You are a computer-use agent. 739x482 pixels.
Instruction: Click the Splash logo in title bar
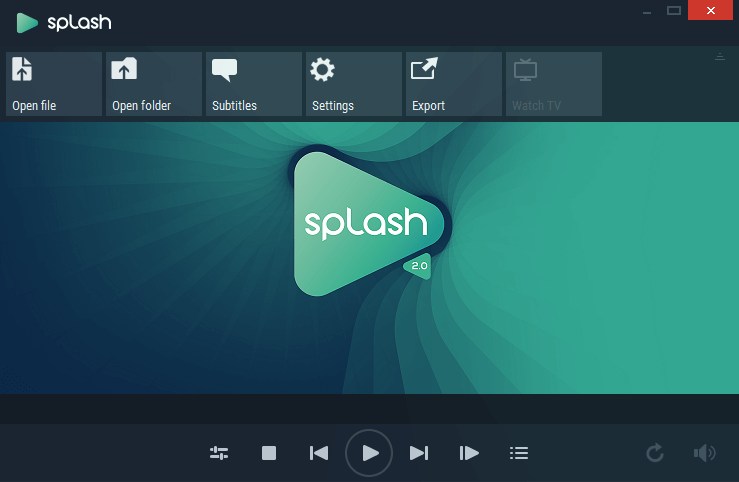(x=64, y=22)
